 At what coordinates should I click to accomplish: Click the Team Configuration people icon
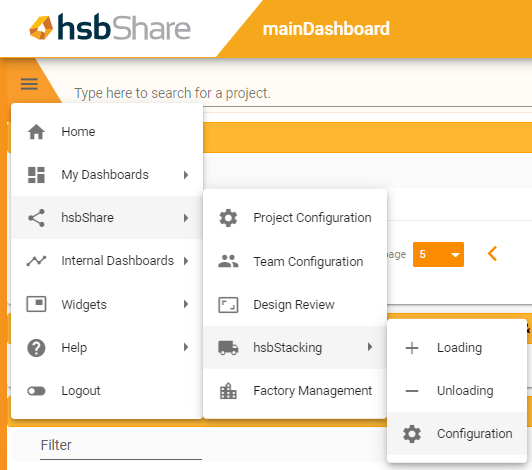pos(228,261)
